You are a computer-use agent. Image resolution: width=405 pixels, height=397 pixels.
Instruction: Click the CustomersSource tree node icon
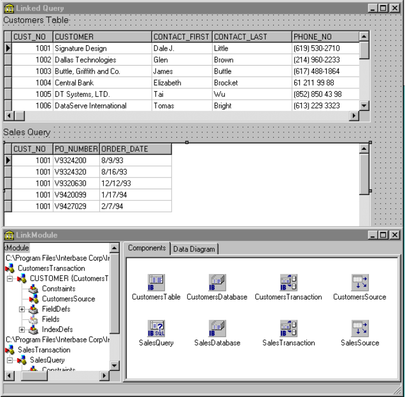(34, 299)
